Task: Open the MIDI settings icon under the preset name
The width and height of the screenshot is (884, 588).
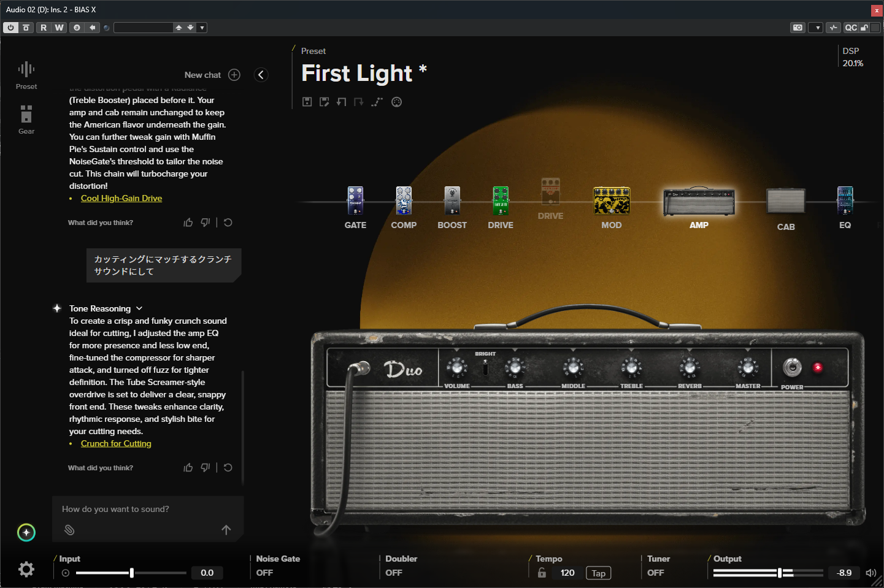Action: click(397, 102)
